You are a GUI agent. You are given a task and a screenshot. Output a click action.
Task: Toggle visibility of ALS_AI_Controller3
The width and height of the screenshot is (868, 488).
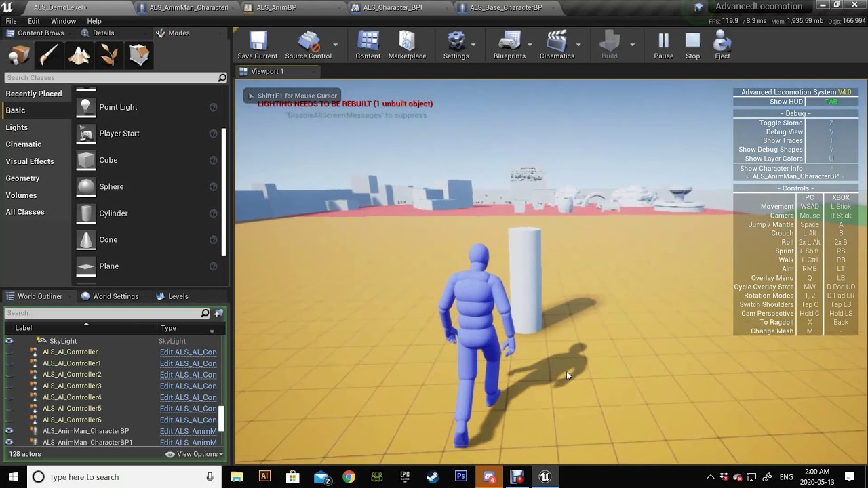click(9, 386)
